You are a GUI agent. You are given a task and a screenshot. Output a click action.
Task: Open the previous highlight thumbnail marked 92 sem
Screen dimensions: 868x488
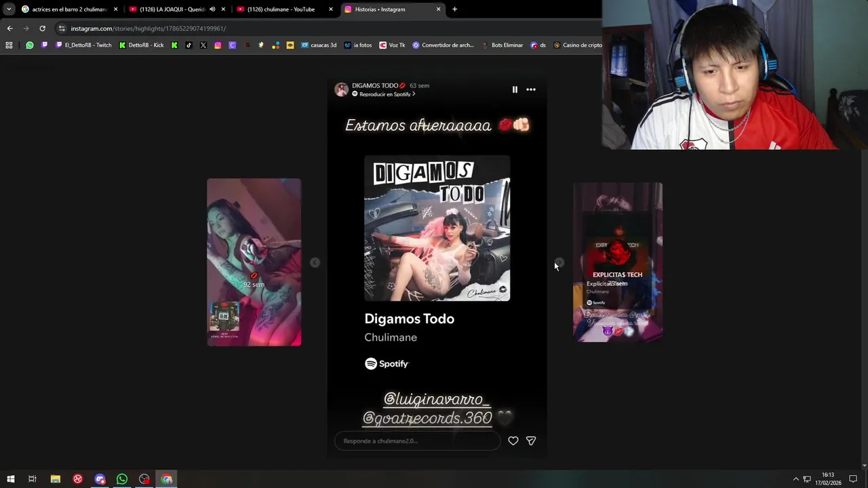254,262
